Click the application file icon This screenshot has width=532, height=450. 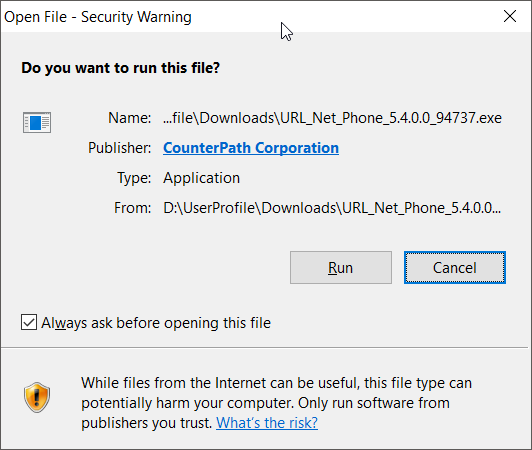point(37,122)
